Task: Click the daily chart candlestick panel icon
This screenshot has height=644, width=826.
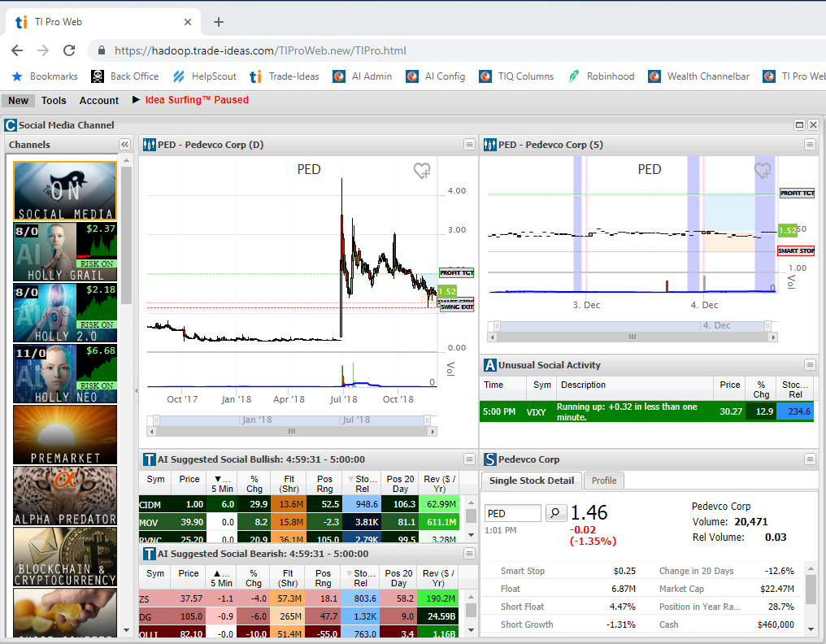Action: click(x=149, y=145)
